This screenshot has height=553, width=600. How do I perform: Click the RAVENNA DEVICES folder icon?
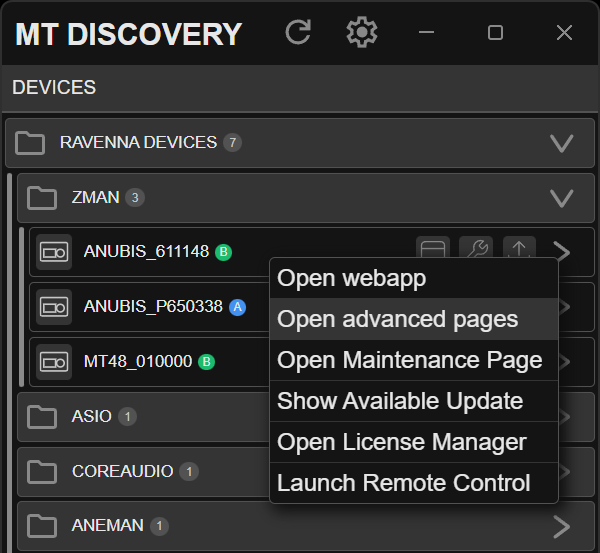30,143
